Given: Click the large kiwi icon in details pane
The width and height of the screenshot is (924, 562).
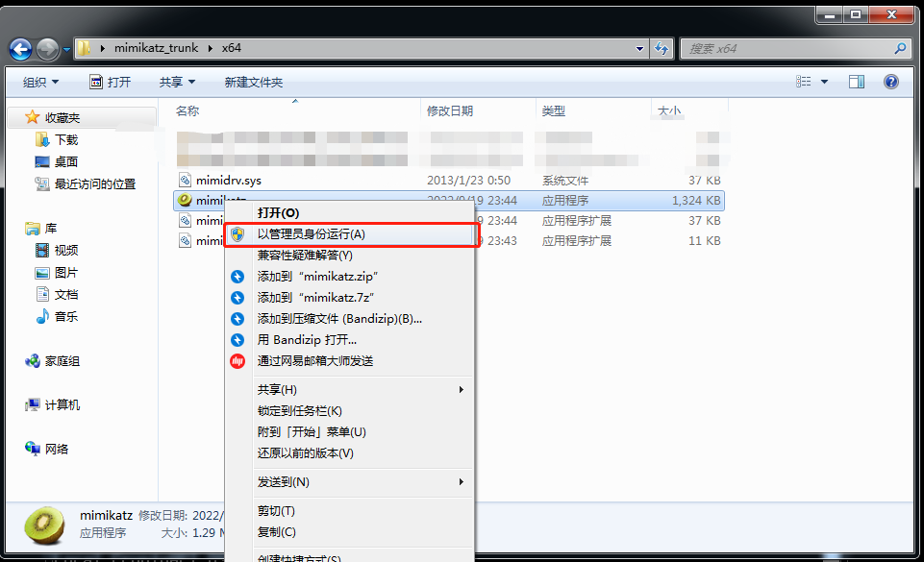Looking at the screenshot, I should point(45,525).
